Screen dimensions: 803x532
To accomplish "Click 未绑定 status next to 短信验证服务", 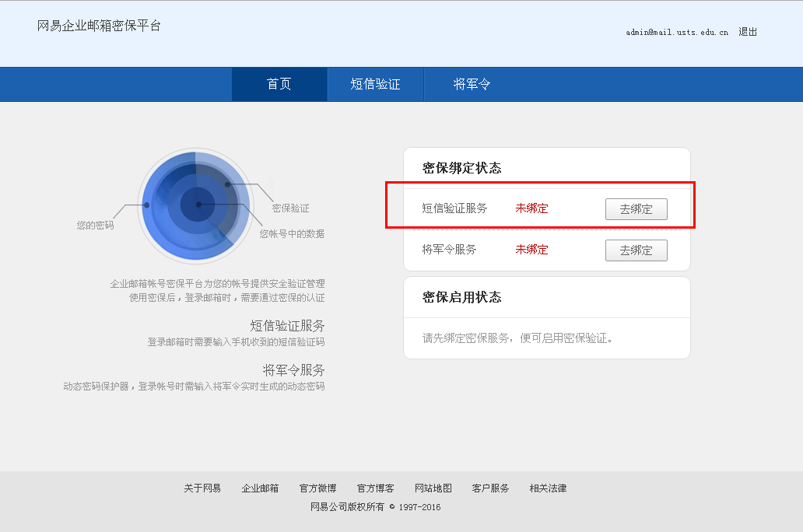I will pos(531,208).
